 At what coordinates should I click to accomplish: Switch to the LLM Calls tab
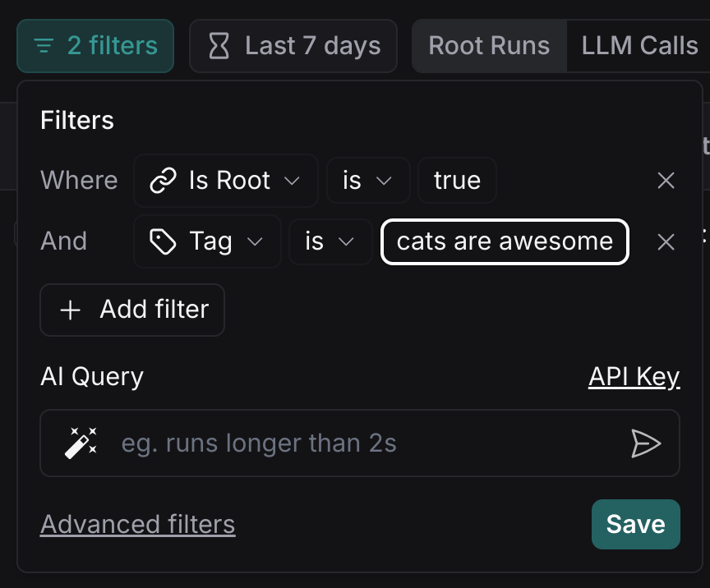[639, 46]
